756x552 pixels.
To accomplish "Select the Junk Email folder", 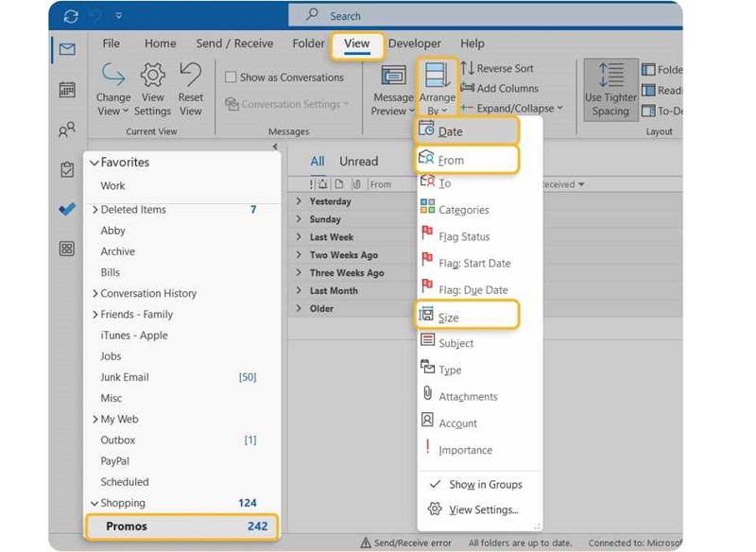I will (x=182, y=377).
